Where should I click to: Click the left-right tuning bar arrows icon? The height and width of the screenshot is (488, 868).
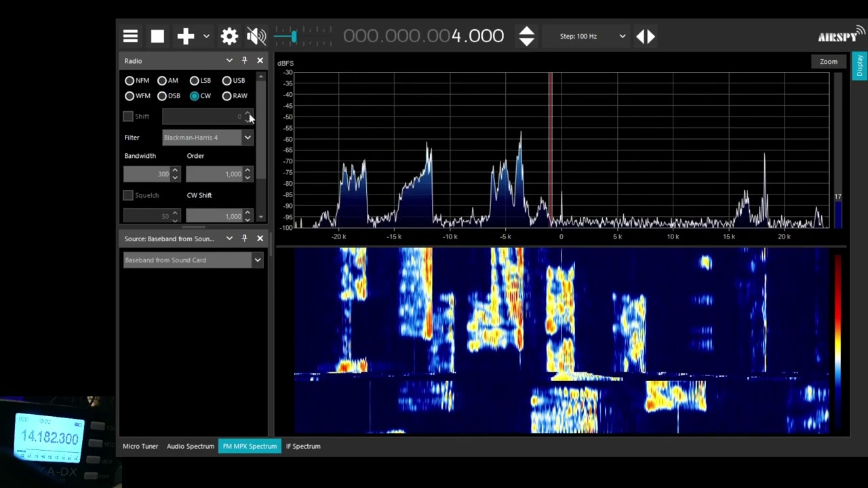[x=645, y=37]
